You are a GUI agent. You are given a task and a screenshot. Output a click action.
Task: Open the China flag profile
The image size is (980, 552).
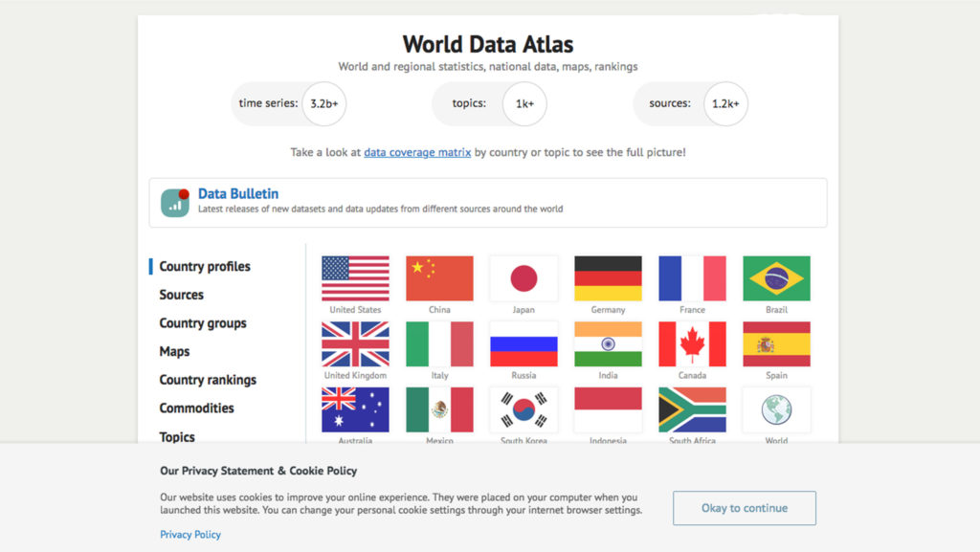pos(439,277)
